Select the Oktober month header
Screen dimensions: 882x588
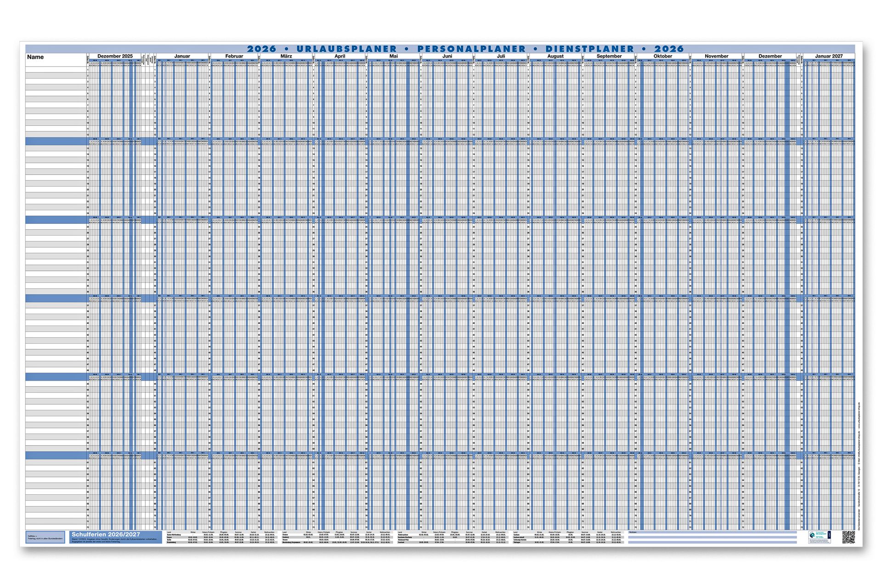[662, 56]
